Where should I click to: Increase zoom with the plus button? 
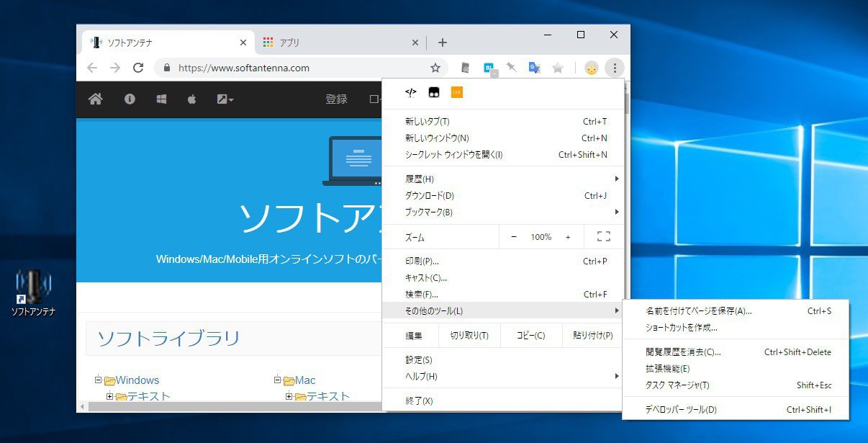click(x=568, y=237)
